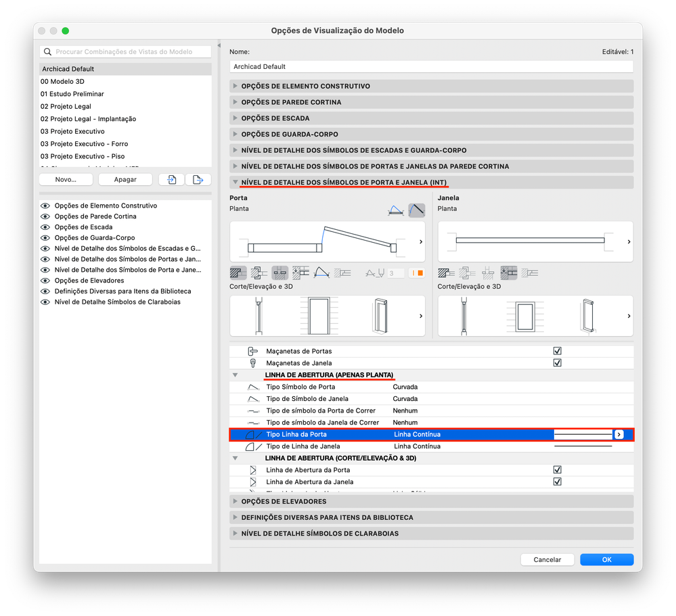Uncheck Linha de Abertura da Janela checkbox

click(x=557, y=481)
